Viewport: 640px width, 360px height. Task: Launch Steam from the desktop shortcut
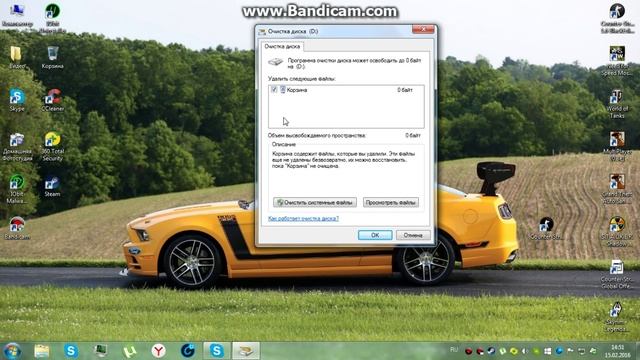52,186
